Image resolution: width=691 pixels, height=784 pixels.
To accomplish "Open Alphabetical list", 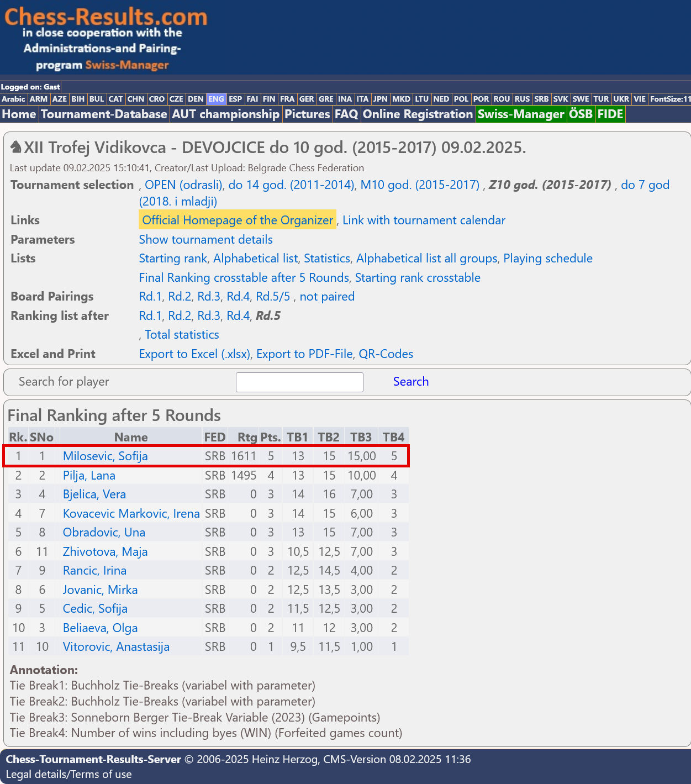I will point(256,259).
